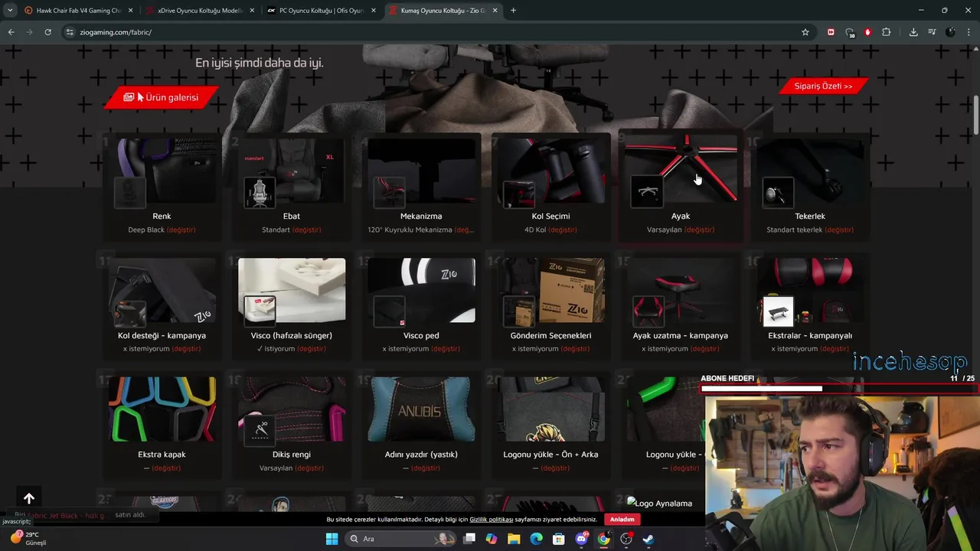980x551 pixels.
Task: Click the taskbar Ara search box
Action: 400,539
